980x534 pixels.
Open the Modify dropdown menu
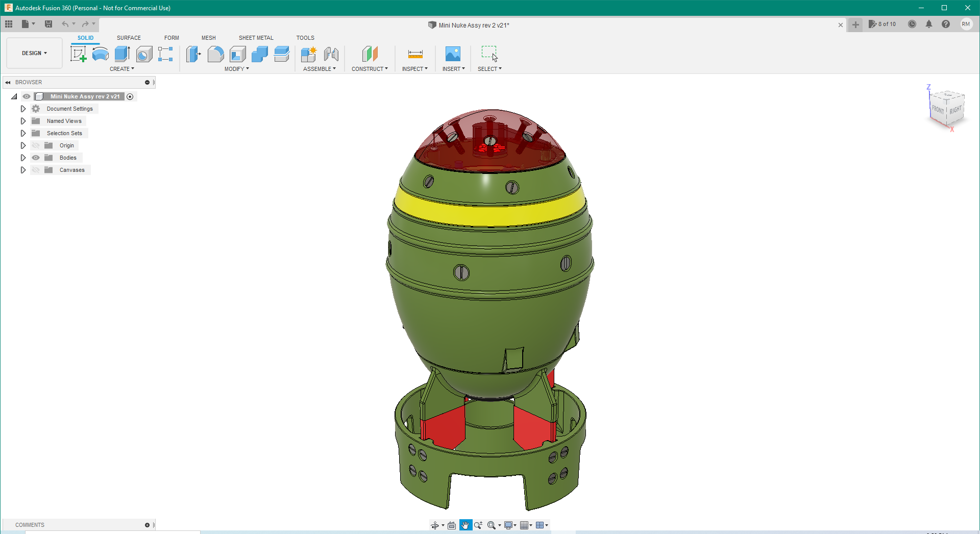tap(237, 69)
